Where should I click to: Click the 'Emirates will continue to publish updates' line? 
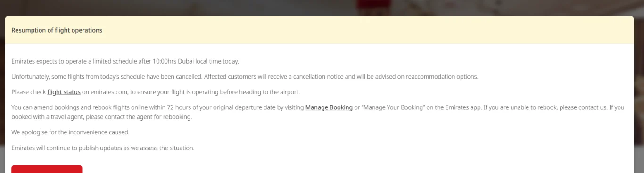tap(103, 148)
